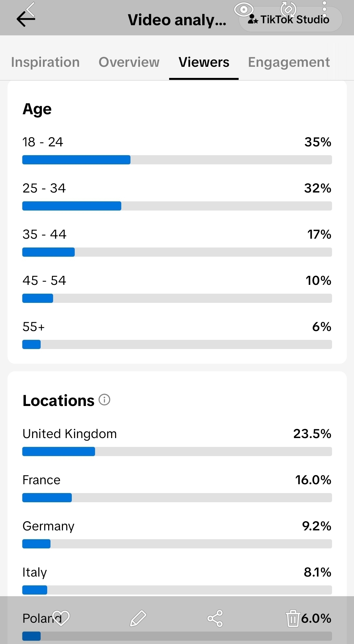Tap the France location row label
Image resolution: width=354 pixels, height=644 pixels.
coord(41,480)
